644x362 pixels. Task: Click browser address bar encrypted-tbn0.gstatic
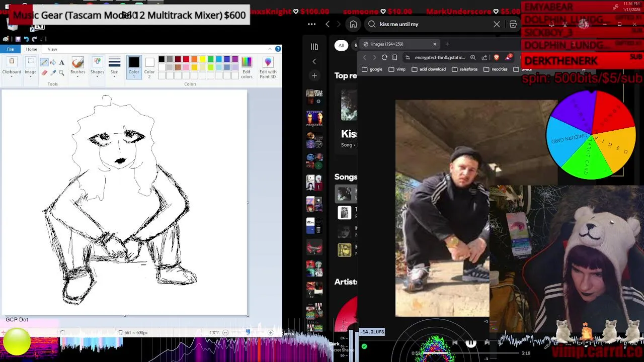pos(440,57)
